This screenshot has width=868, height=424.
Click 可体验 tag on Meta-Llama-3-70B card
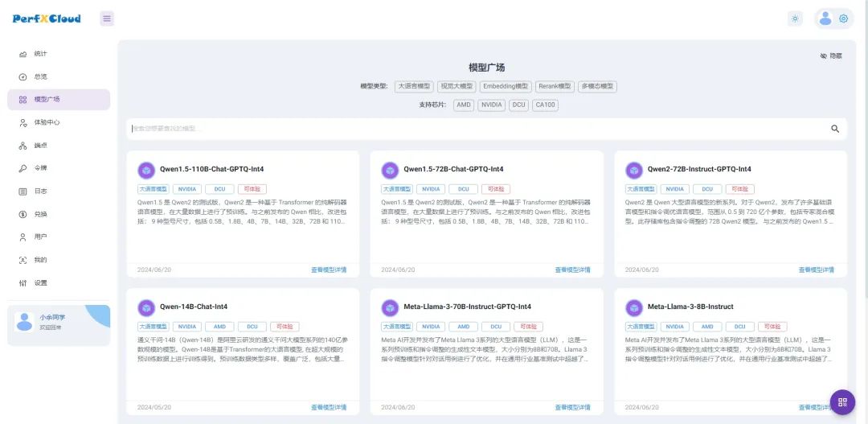[529, 327]
